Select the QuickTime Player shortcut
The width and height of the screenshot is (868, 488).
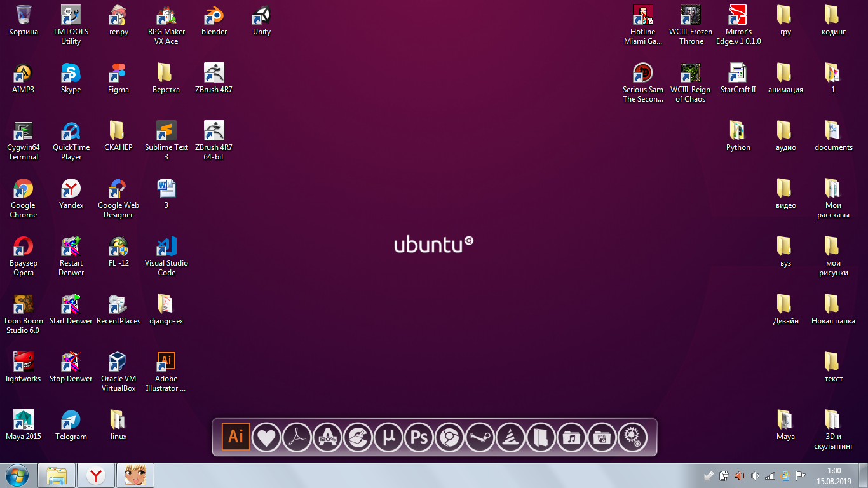(x=71, y=140)
